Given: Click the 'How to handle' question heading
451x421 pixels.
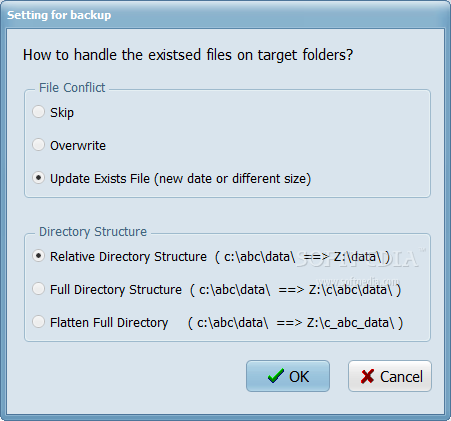Looking at the screenshot, I should (188, 55).
